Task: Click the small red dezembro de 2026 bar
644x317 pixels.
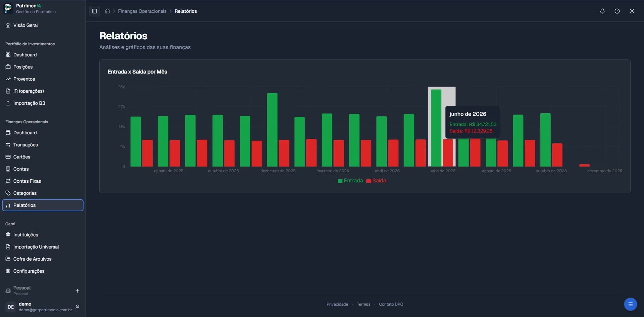Action: click(584, 165)
